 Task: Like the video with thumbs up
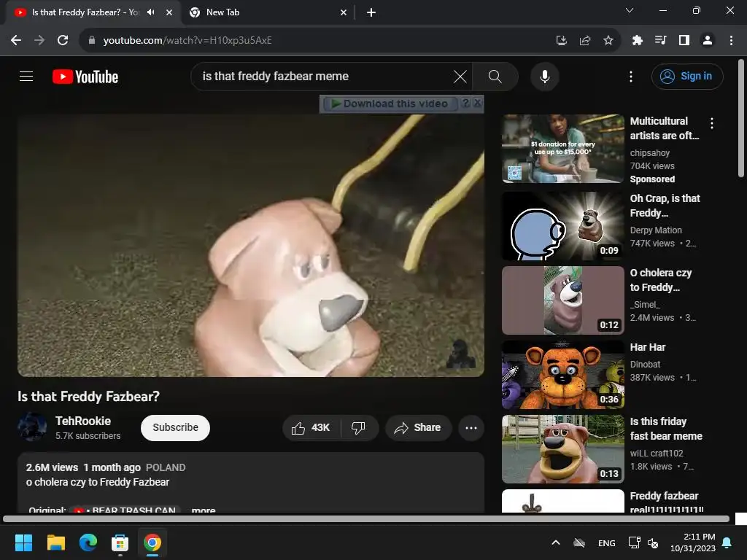click(x=311, y=427)
